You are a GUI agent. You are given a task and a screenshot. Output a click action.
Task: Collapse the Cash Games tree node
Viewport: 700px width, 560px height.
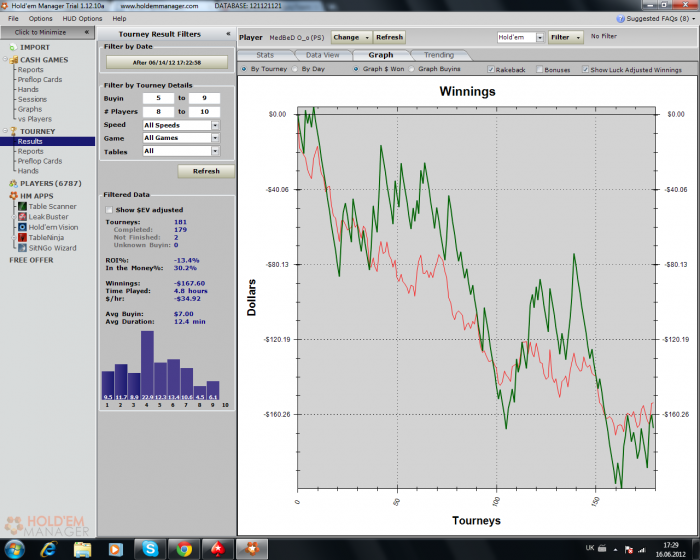(5, 59)
